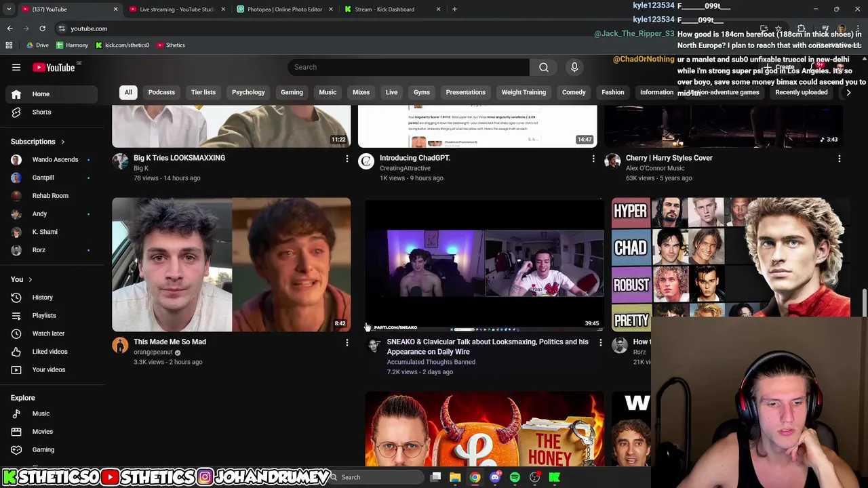Open the Gantpill subscription
Viewport: 868px width, 488px height.
point(52,178)
